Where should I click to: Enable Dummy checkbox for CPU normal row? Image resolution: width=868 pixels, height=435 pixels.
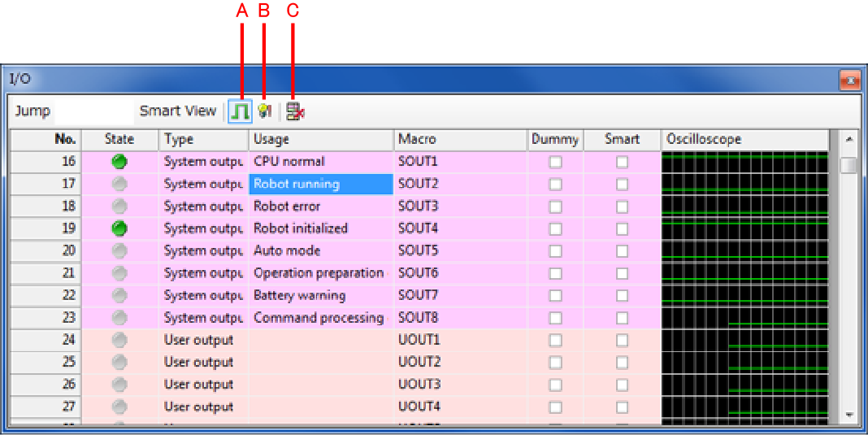click(555, 162)
